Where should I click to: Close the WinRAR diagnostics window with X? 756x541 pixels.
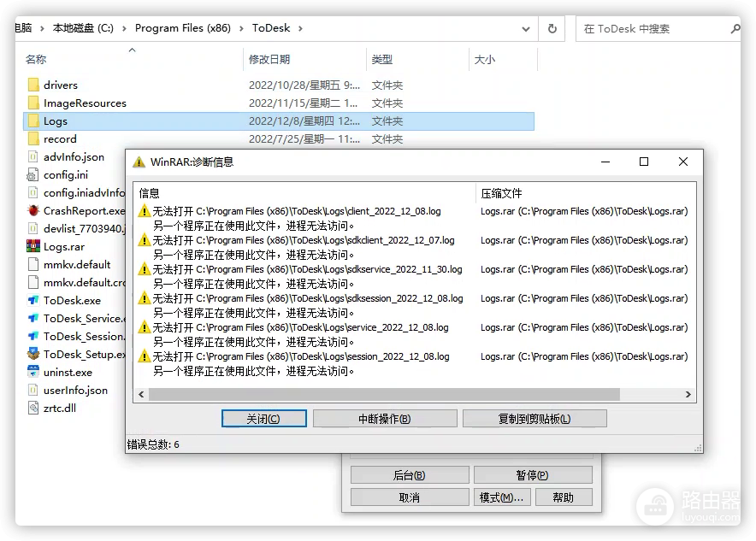[683, 162]
